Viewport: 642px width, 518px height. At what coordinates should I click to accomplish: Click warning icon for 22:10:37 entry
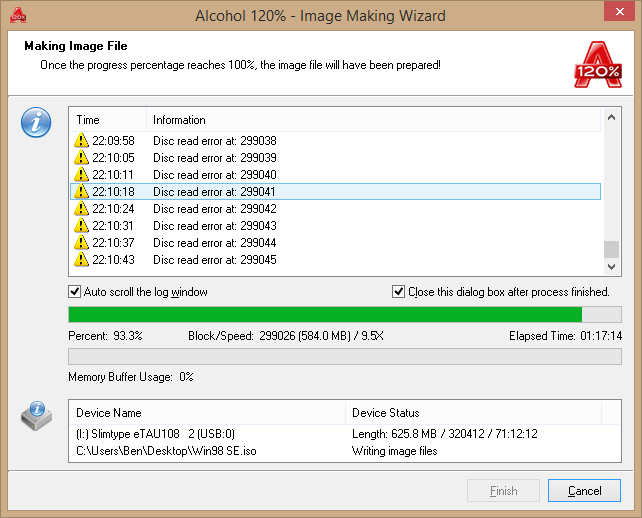click(81, 242)
